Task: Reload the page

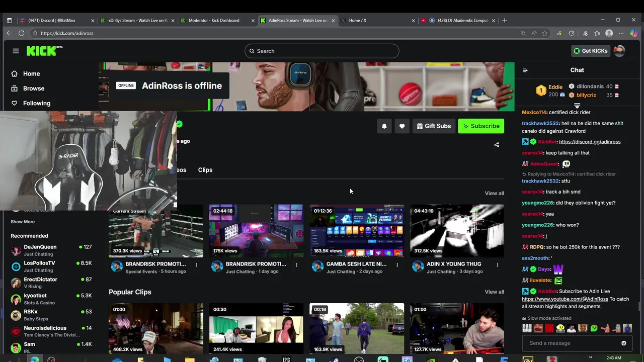Action: (22, 33)
